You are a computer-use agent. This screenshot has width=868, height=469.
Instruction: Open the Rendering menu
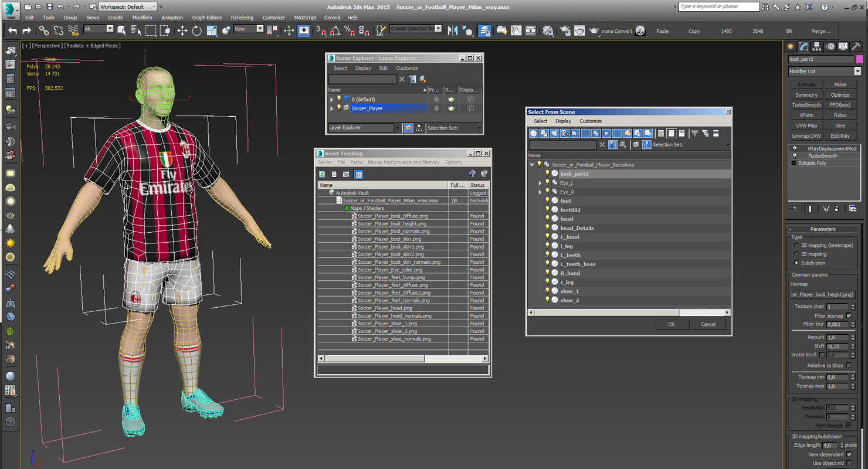242,18
